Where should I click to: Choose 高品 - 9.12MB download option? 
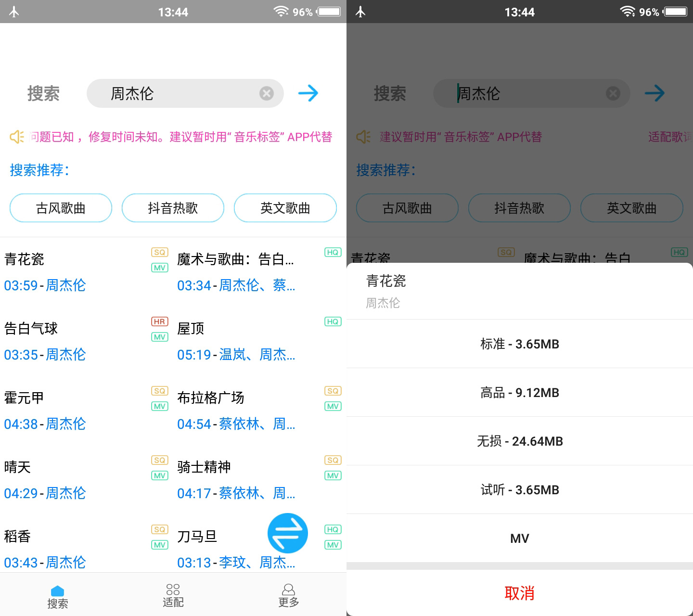click(520, 392)
